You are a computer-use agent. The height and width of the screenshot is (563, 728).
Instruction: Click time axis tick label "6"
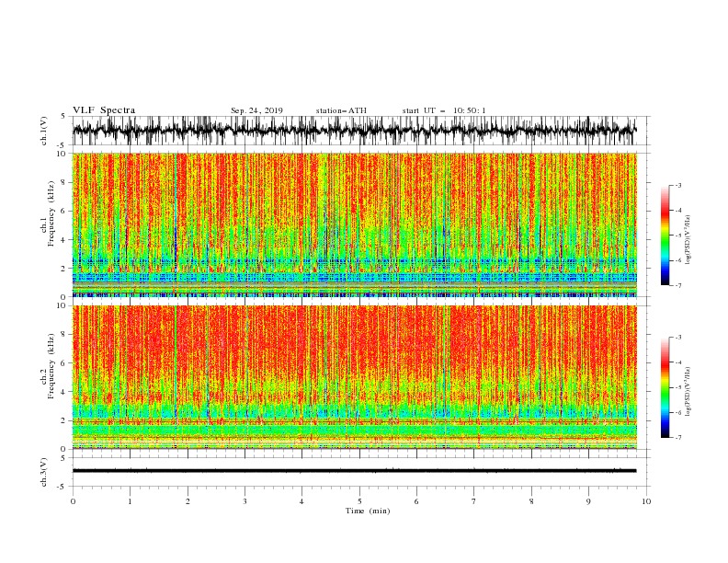coord(416,501)
